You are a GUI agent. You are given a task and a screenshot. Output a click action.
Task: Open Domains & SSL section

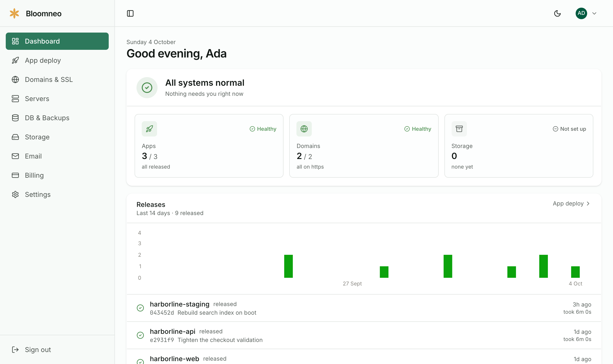click(57, 80)
